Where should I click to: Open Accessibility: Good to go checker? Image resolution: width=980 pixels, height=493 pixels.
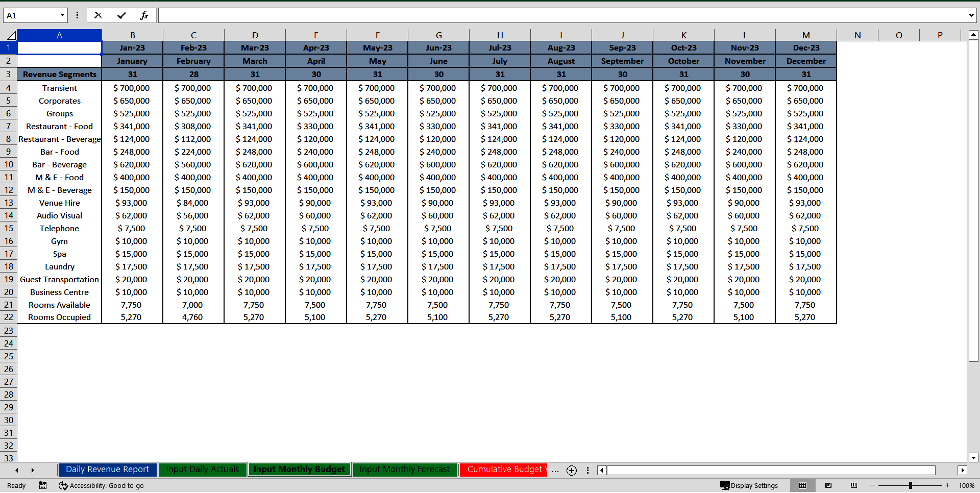point(101,485)
